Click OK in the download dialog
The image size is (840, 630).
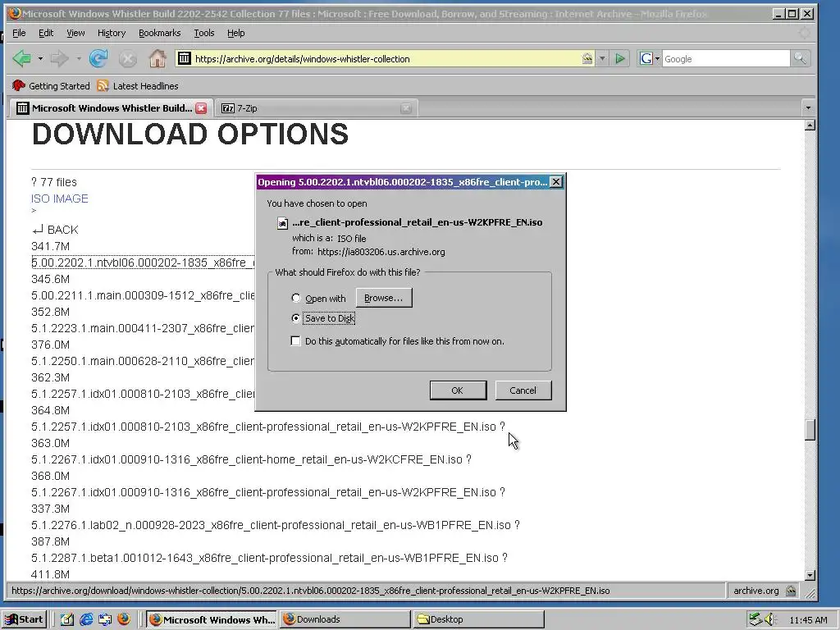pos(458,390)
